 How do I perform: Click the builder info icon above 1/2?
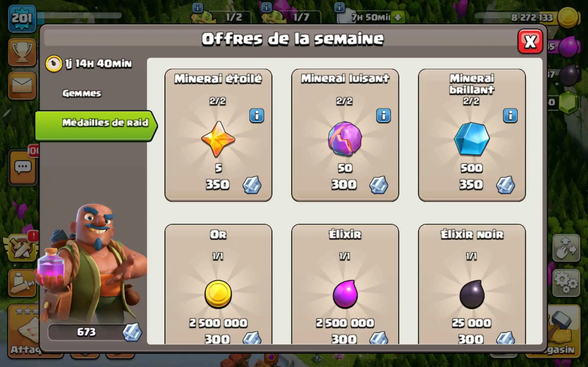[198, 8]
